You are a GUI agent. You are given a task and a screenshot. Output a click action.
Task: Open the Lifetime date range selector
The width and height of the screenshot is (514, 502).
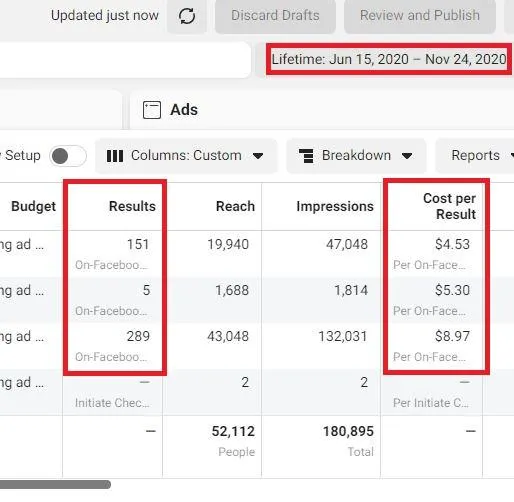tap(389, 59)
